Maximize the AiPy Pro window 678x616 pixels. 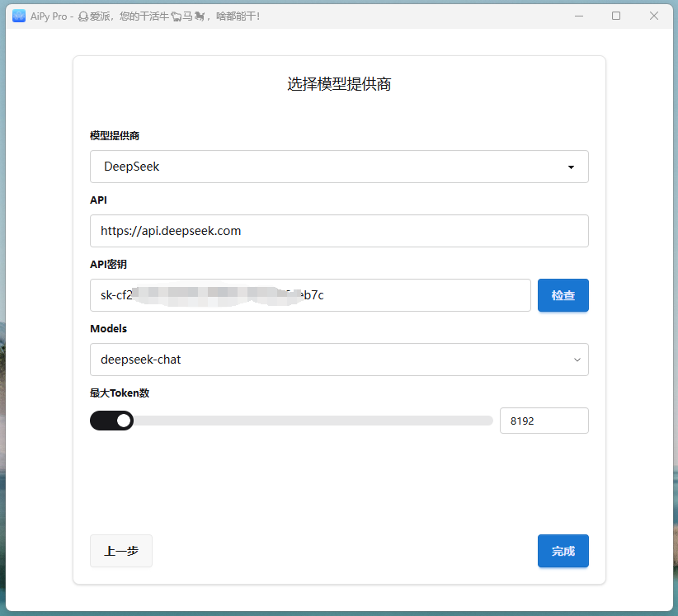click(616, 16)
